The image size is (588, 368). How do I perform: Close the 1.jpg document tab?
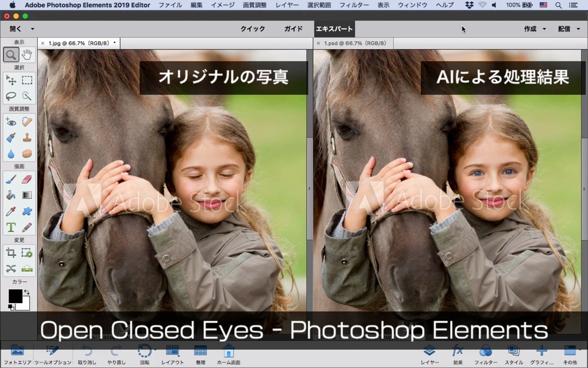point(42,43)
